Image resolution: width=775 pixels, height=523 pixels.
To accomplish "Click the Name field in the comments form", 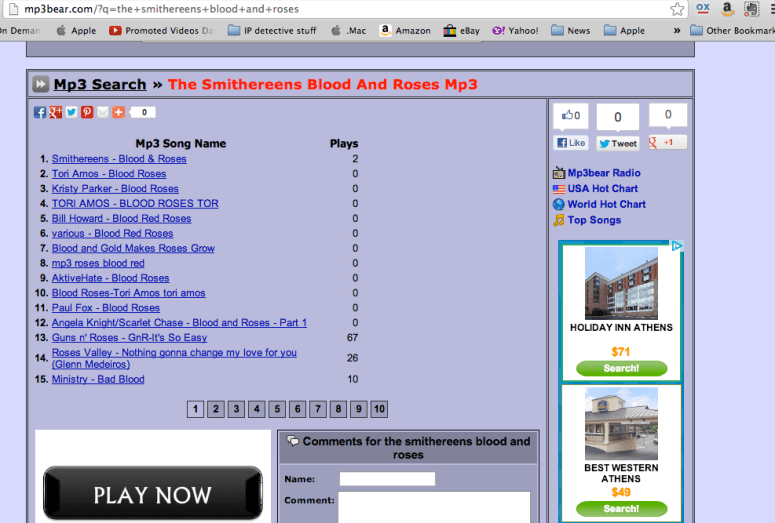I will (x=387, y=479).
